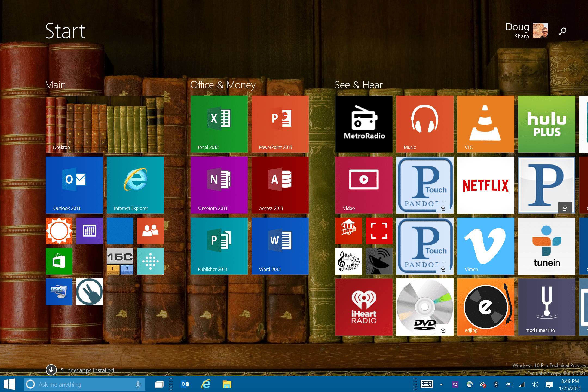This screenshot has height=392, width=588.
Task: Click 51 new apps installed link
Action: pyautogui.click(x=87, y=370)
